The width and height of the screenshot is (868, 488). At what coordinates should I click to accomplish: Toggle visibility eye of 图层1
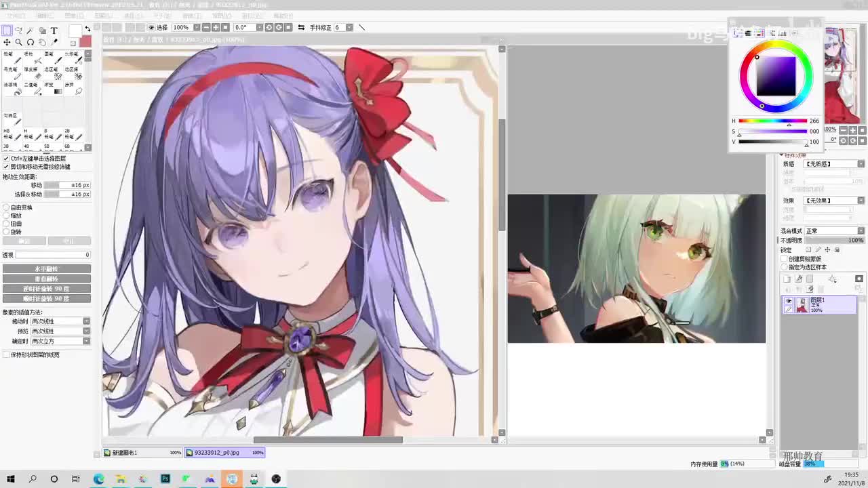788,301
